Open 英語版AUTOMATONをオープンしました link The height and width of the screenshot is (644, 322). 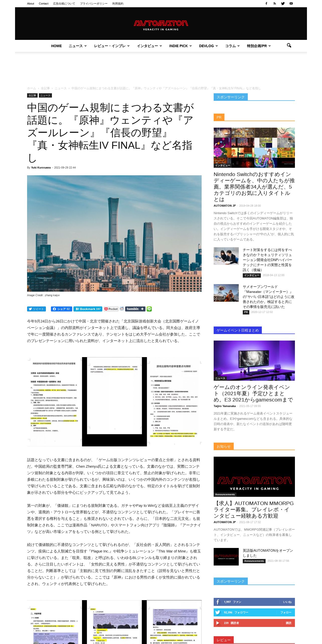268,553
